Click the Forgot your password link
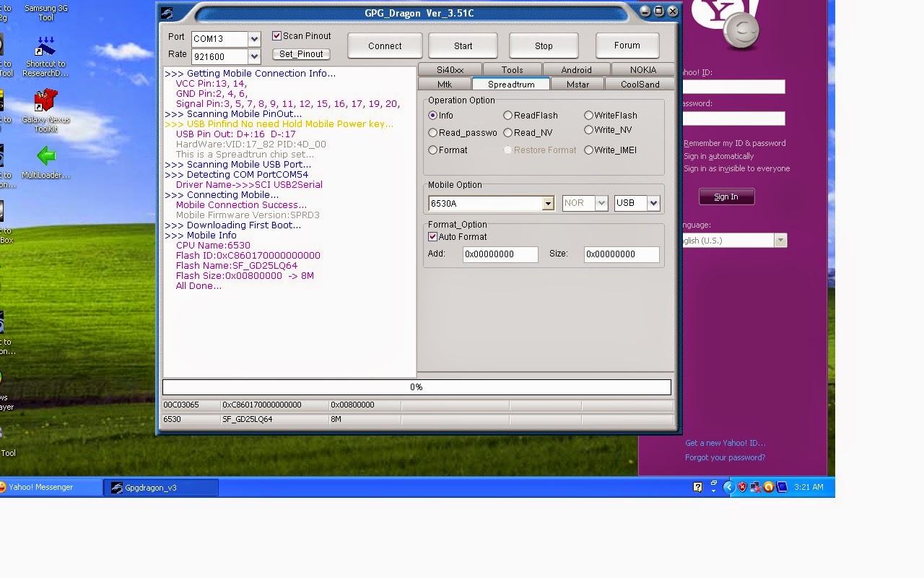The width and height of the screenshot is (924, 578). [725, 457]
